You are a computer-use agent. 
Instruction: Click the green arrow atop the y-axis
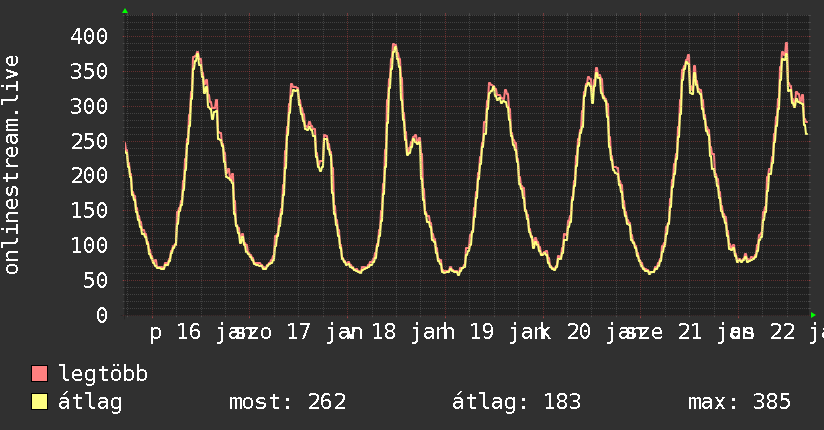125,11
